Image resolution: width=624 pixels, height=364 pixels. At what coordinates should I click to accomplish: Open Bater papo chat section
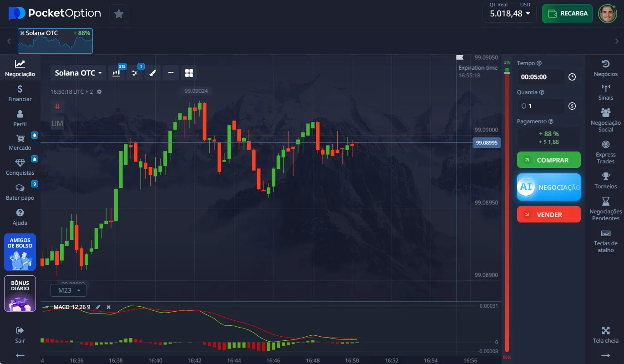coord(20,192)
